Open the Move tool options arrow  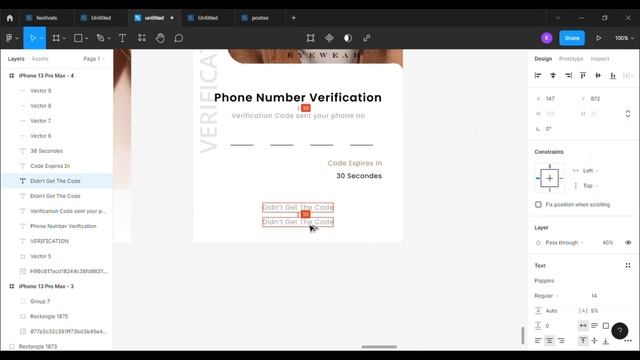pyautogui.click(x=42, y=38)
